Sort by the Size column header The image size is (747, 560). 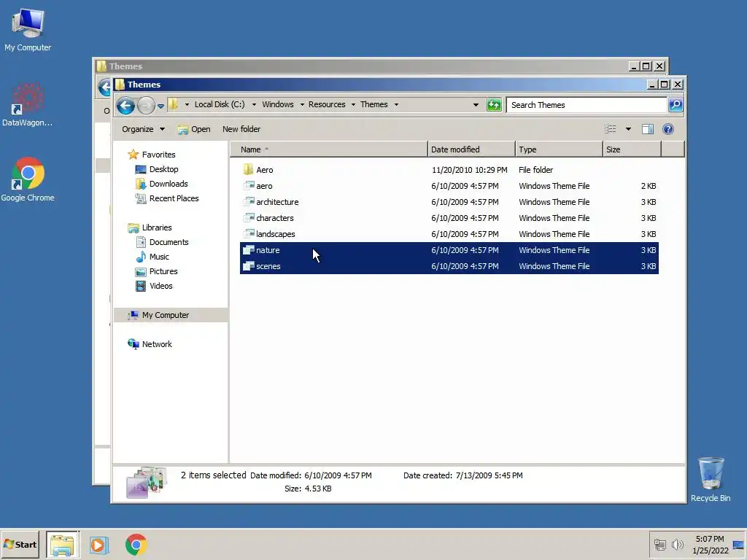[x=632, y=149]
